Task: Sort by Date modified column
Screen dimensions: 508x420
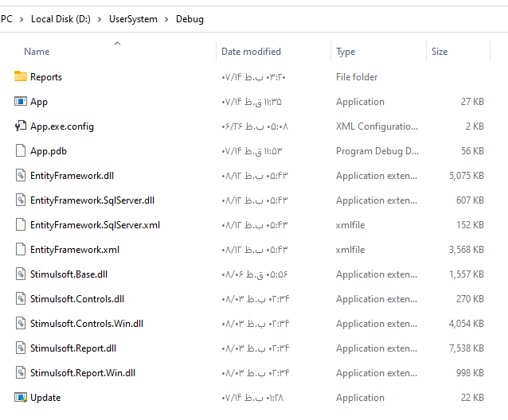Action: click(251, 52)
